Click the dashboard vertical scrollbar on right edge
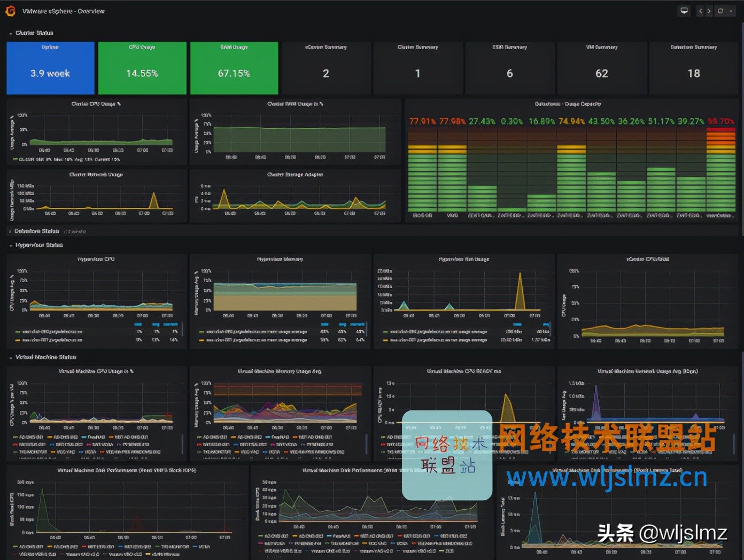 click(x=742, y=128)
